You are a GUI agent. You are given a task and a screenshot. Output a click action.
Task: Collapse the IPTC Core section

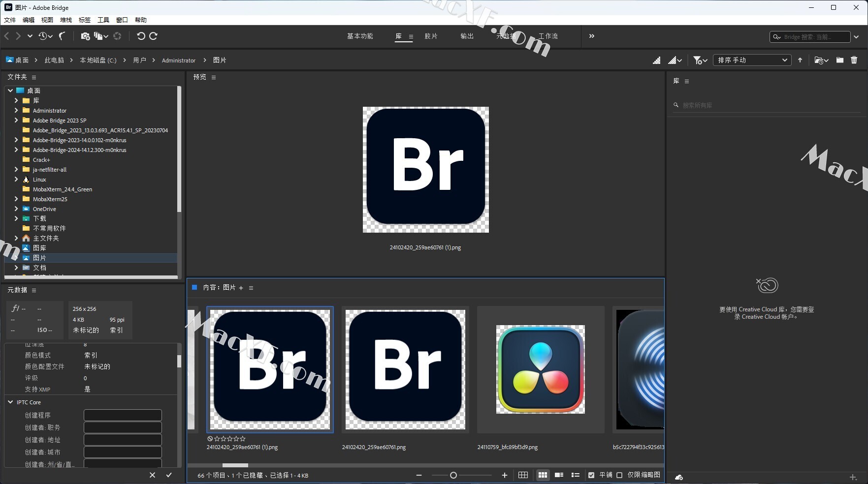pyautogui.click(x=10, y=402)
